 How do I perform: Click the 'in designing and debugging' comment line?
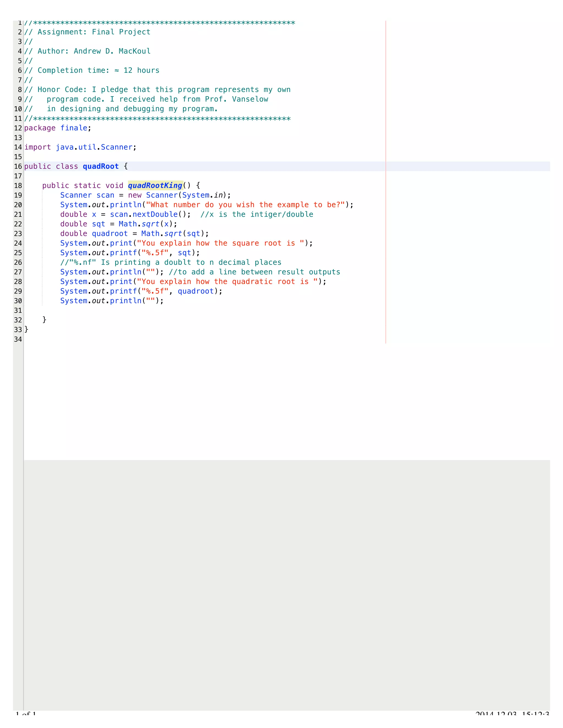tap(121, 109)
